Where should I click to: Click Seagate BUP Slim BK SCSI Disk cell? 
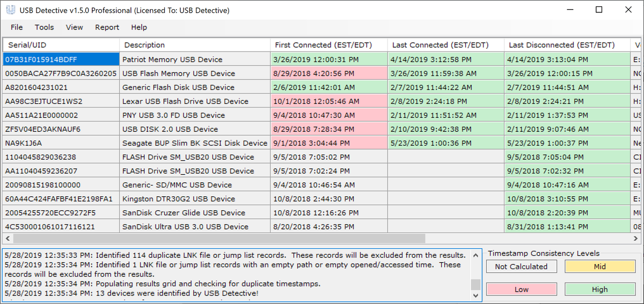coord(195,143)
